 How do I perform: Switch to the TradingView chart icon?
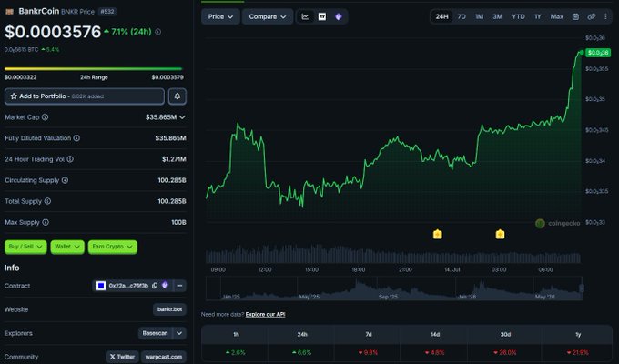[322, 16]
